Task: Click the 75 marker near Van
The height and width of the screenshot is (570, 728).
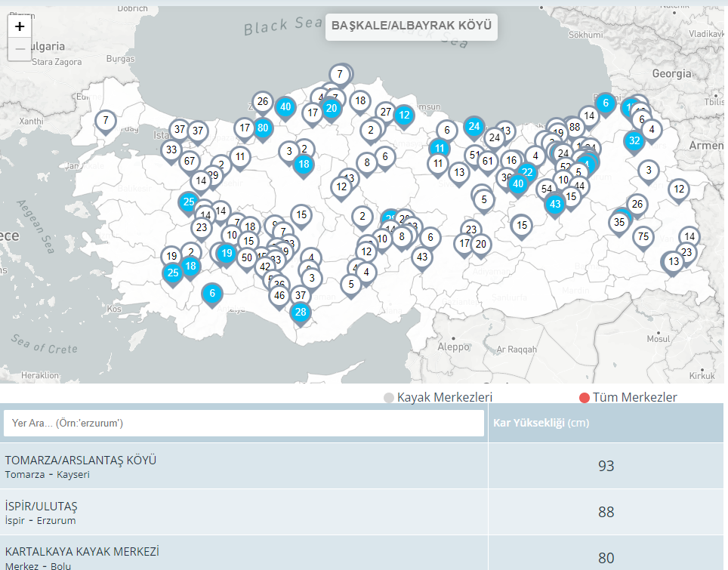Action: click(x=643, y=237)
